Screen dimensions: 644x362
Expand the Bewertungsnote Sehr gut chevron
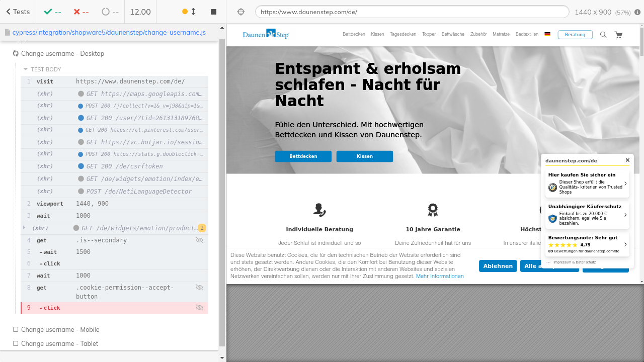pos(625,245)
